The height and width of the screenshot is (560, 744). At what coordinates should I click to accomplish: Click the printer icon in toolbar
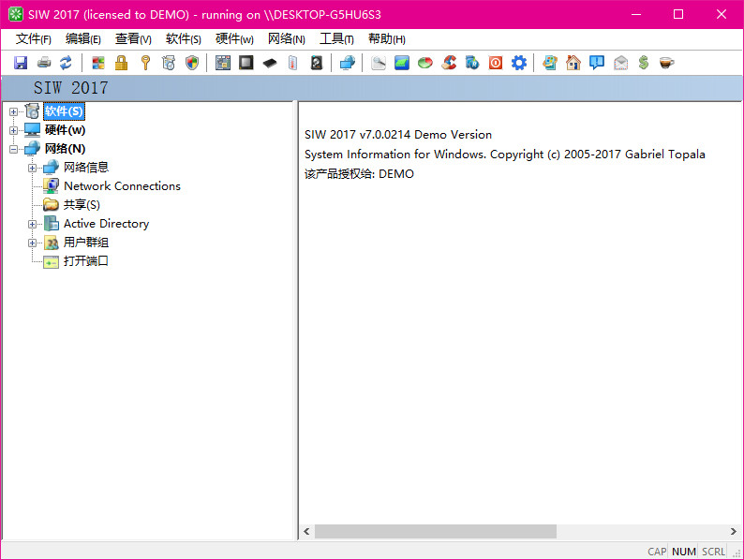[x=44, y=63]
